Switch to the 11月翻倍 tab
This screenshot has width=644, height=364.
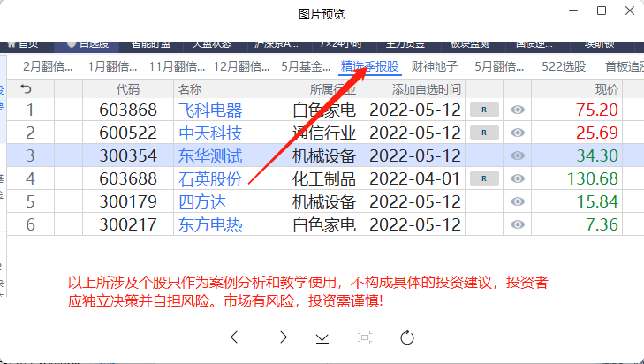pos(177,66)
